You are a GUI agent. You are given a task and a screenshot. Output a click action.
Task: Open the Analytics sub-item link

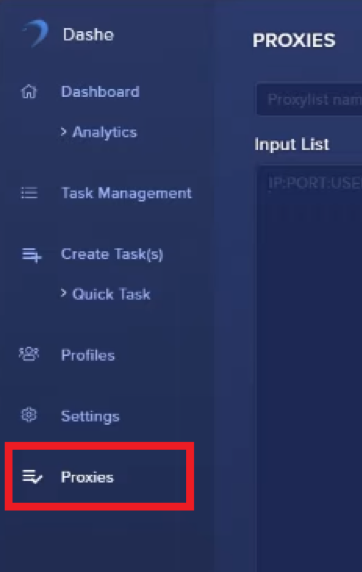coord(105,132)
